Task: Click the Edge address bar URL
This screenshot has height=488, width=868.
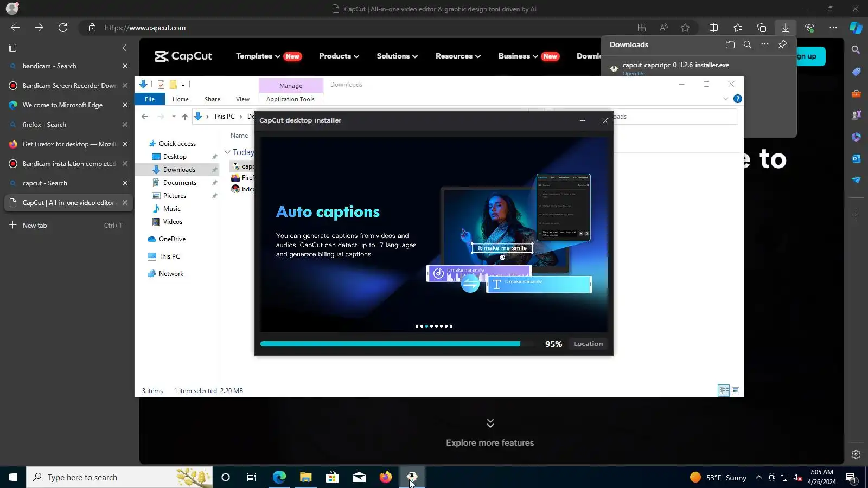Action: (x=145, y=28)
